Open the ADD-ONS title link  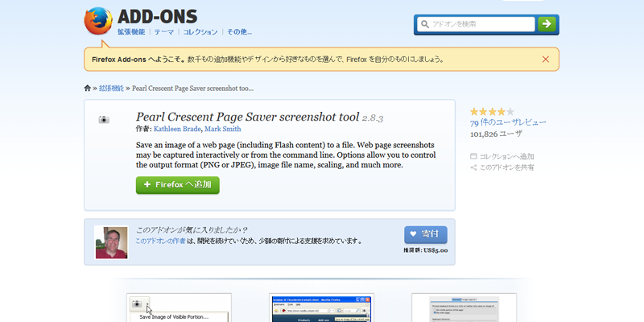(x=157, y=16)
